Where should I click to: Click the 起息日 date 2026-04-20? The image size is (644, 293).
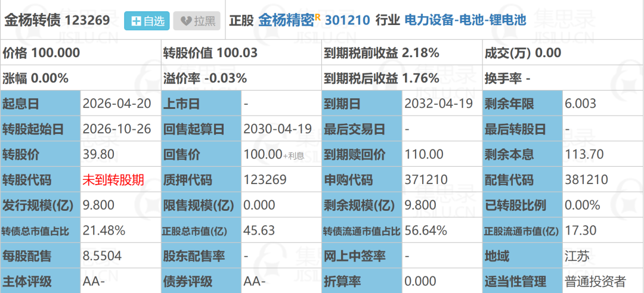117,104
